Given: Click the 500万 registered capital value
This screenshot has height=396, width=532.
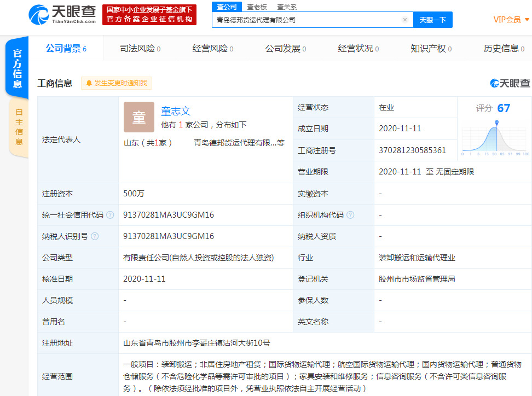Looking at the screenshot, I should coord(134,194).
